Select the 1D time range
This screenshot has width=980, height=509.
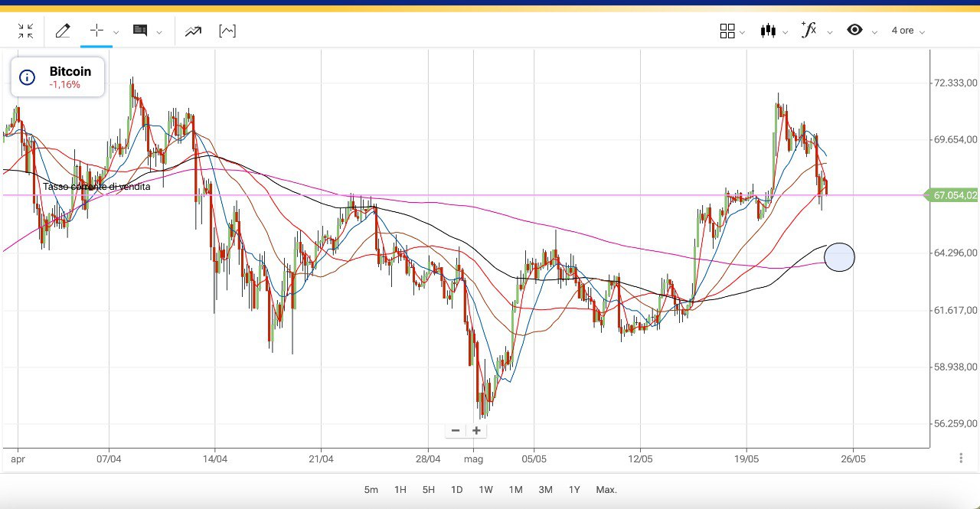(456, 490)
